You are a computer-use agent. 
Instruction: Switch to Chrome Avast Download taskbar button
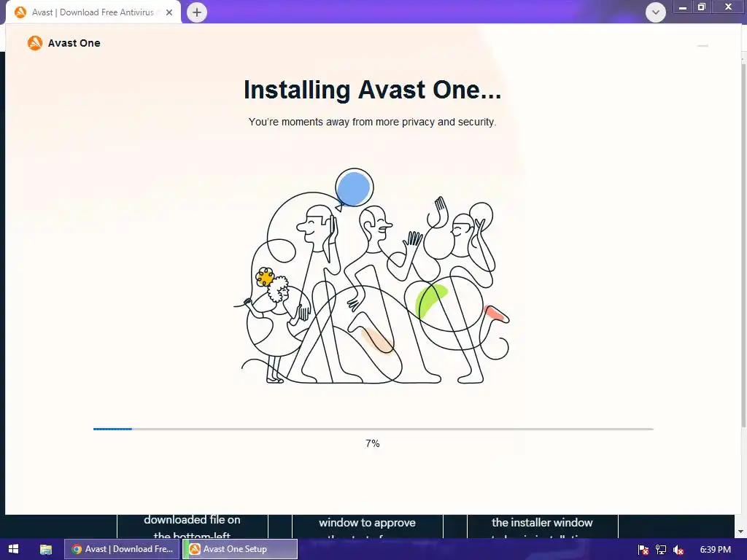[x=122, y=549]
